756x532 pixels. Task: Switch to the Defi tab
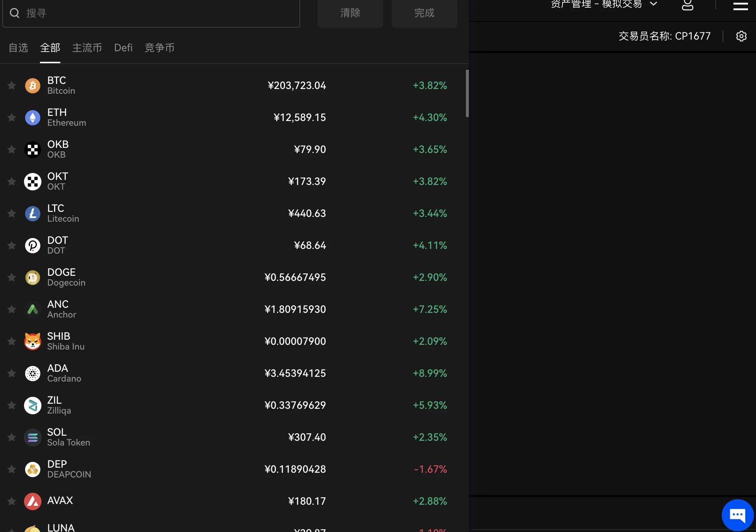[x=123, y=48]
